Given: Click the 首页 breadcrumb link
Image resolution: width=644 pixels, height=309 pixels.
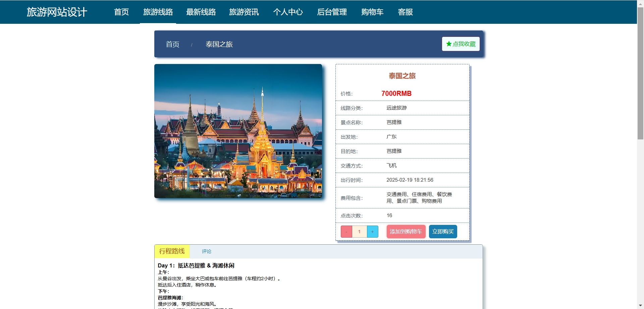Looking at the screenshot, I should 172,44.
